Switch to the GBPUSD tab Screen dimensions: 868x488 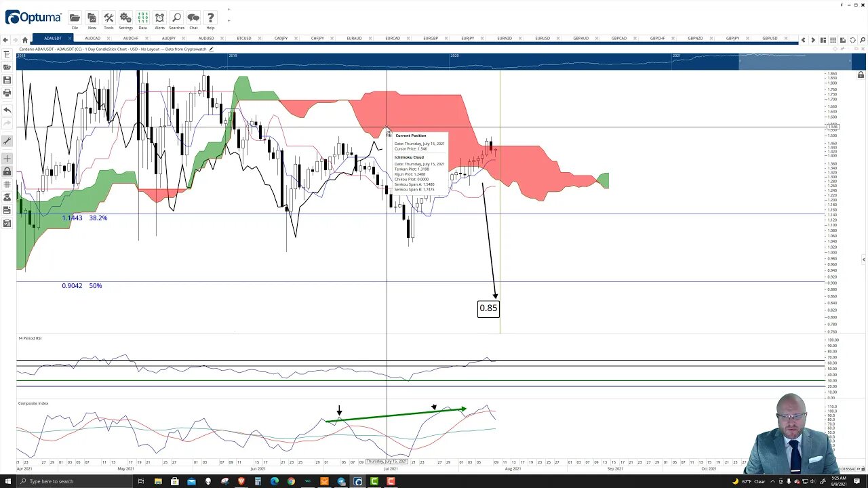pos(770,39)
